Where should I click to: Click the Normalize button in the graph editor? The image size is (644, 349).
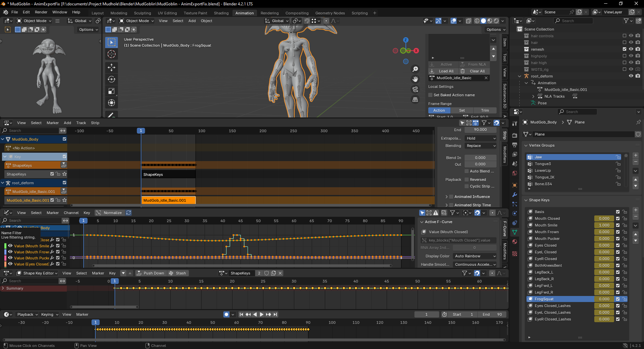109,213
